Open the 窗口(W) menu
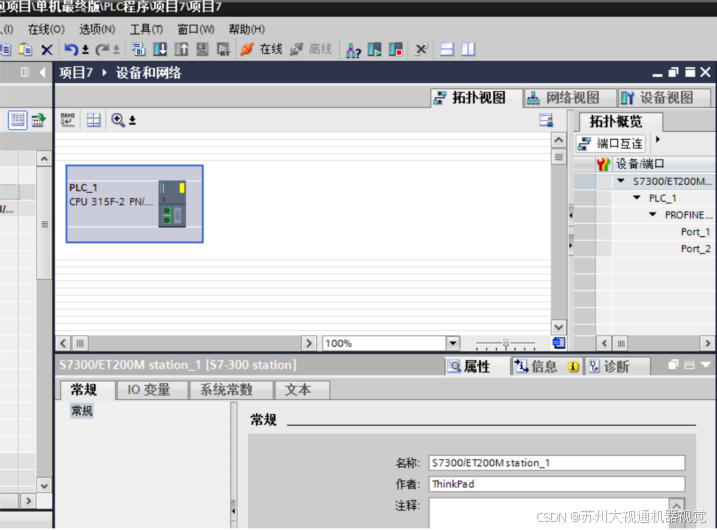 (x=196, y=30)
